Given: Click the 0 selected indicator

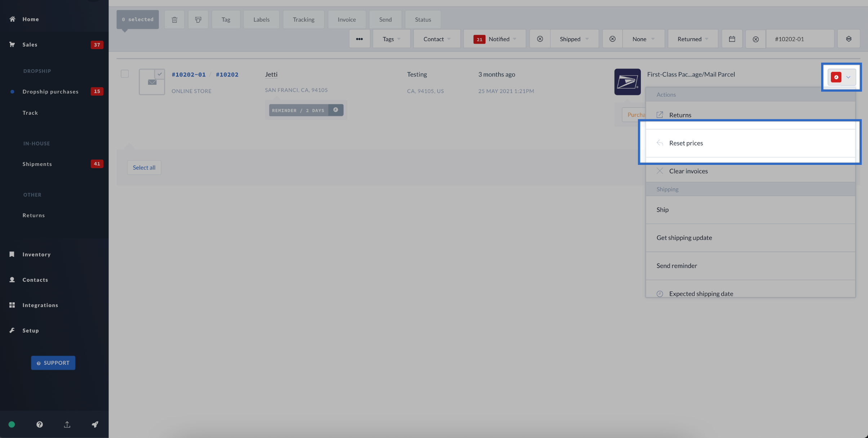Looking at the screenshot, I should pyautogui.click(x=138, y=19).
